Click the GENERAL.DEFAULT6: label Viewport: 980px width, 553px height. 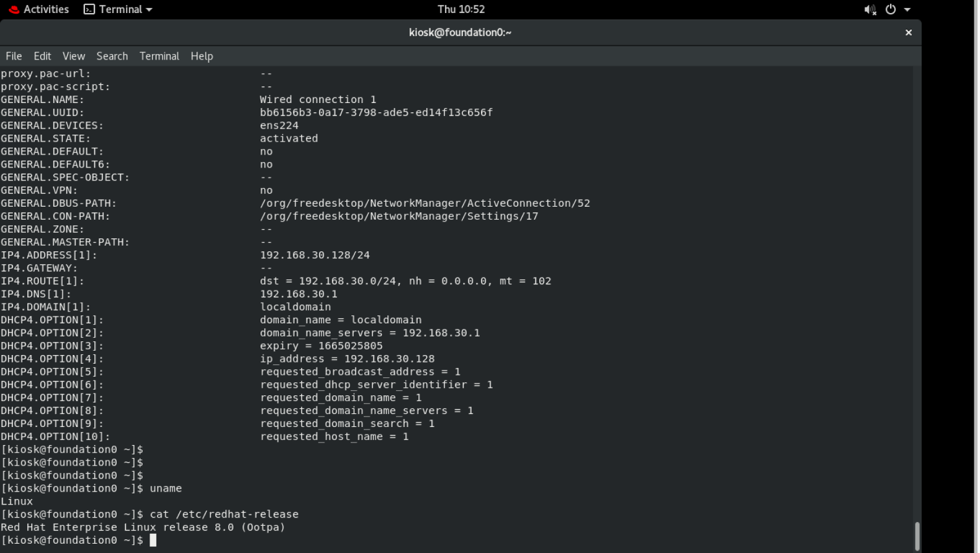tap(55, 164)
